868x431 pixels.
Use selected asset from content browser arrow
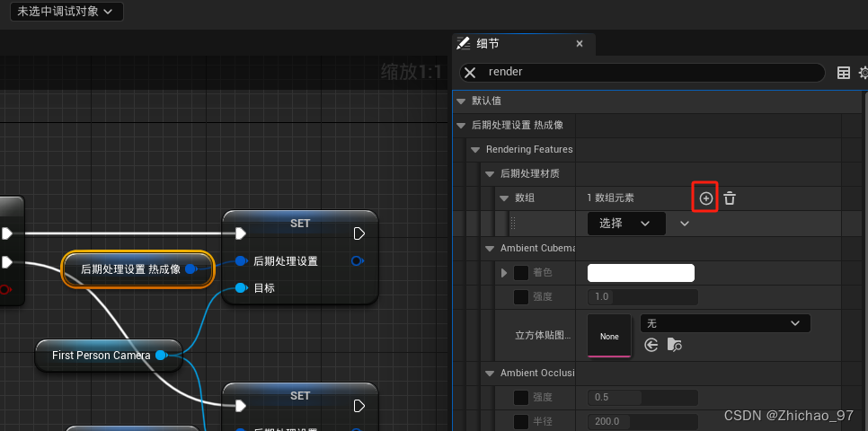tap(651, 345)
